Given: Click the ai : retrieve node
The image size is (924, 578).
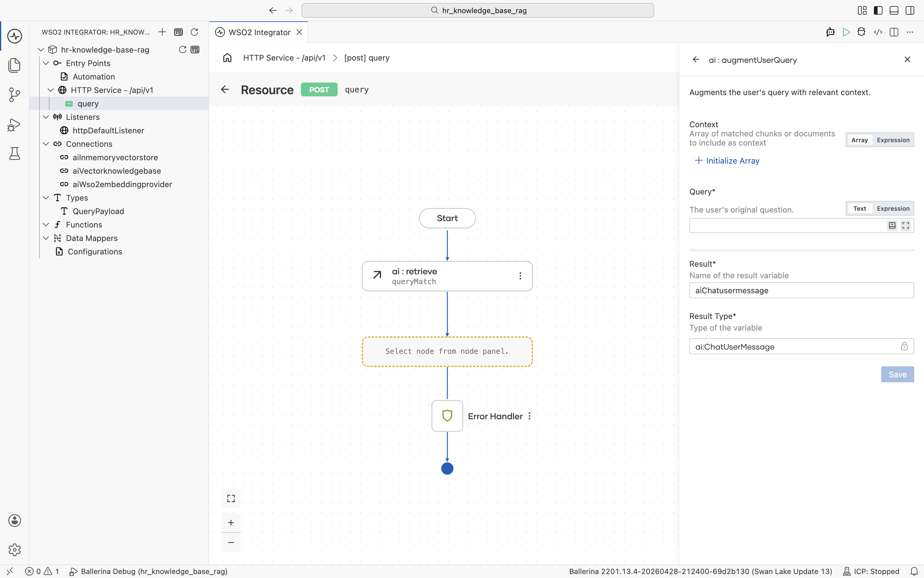Looking at the screenshot, I should (447, 276).
